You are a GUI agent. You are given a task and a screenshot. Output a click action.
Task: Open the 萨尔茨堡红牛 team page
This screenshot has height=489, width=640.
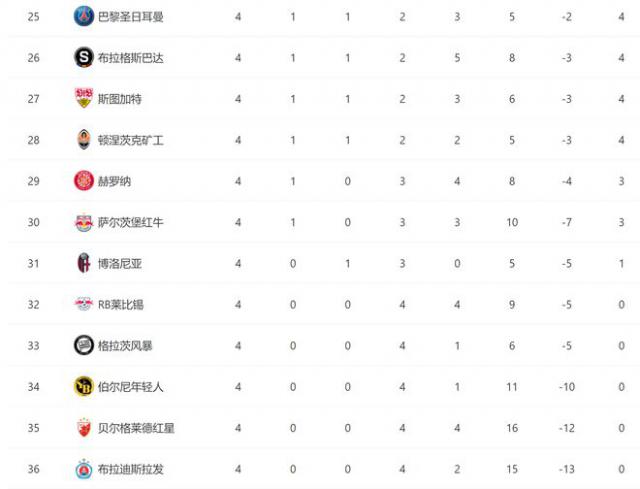tap(131, 222)
